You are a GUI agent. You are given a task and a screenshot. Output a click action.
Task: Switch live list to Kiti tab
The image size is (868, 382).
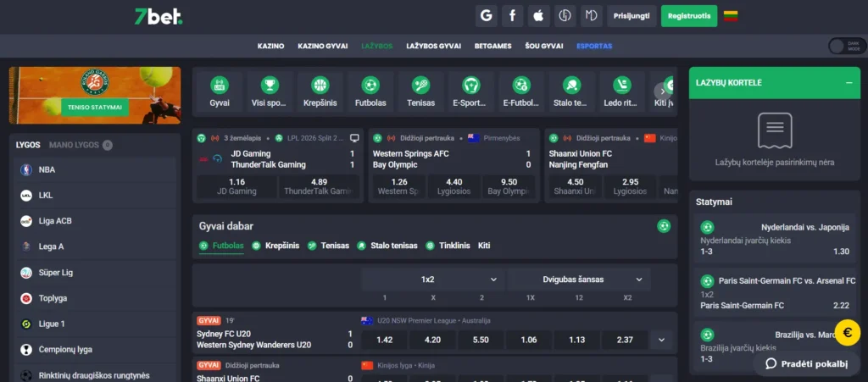tap(484, 246)
